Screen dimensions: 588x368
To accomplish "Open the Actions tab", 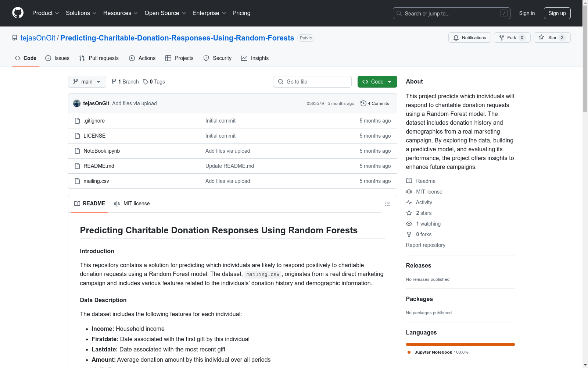I will [x=142, y=58].
